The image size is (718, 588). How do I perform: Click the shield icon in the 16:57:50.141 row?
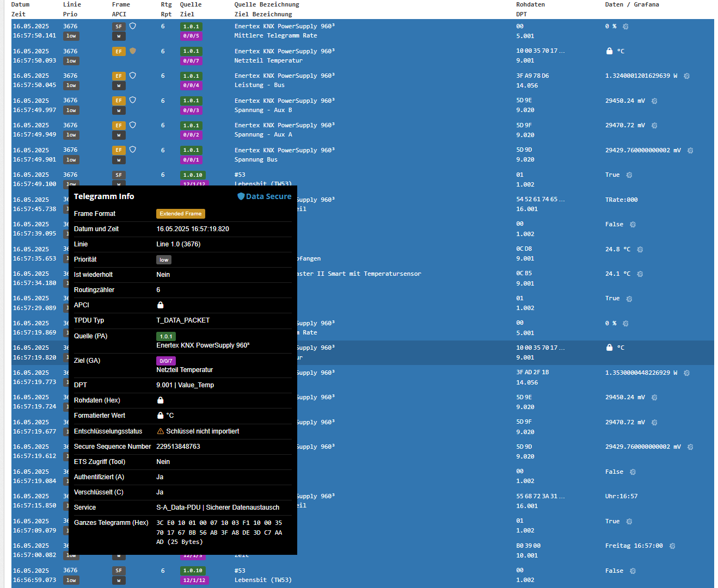[x=133, y=26]
